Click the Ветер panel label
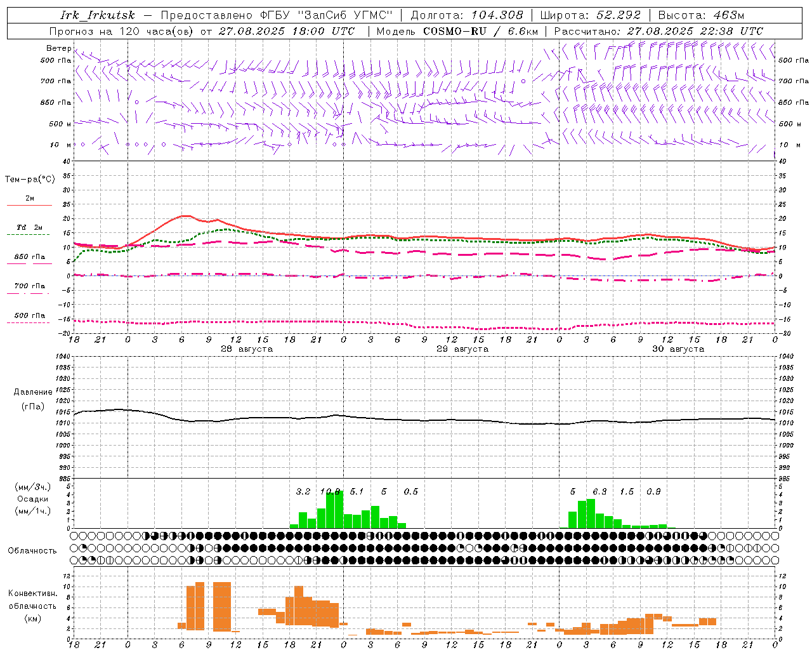 tap(58, 48)
